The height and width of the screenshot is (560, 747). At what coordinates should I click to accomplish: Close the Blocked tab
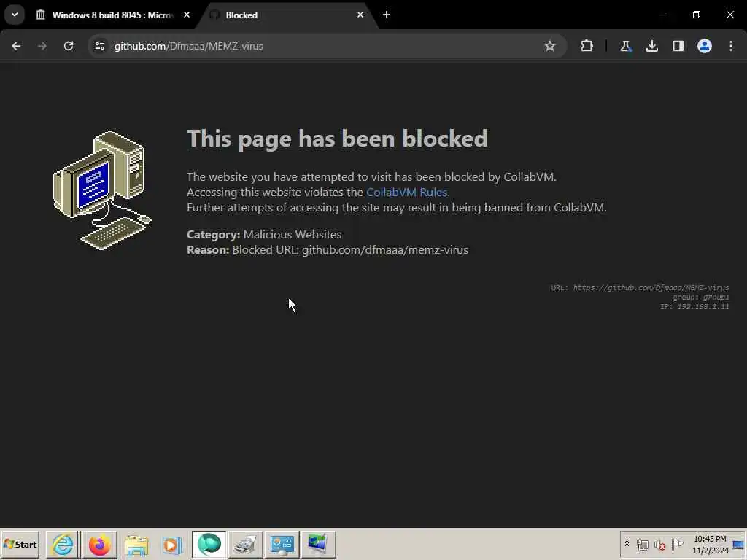pyautogui.click(x=360, y=15)
